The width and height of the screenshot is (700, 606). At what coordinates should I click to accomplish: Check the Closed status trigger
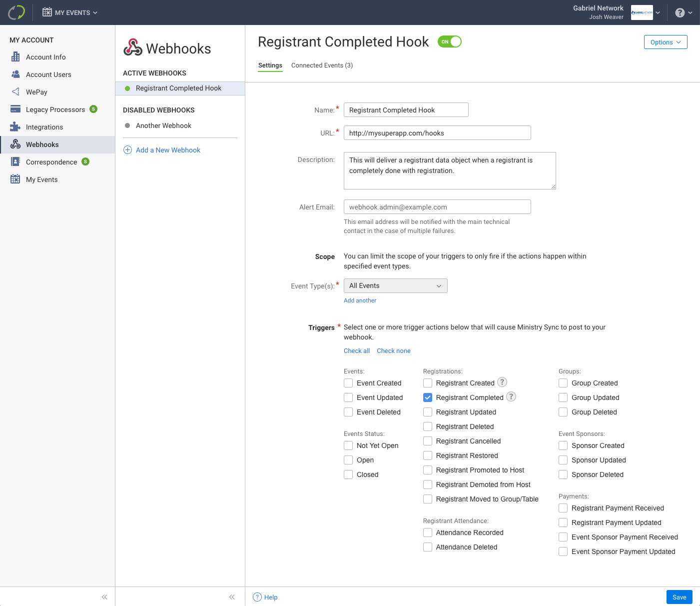(x=348, y=474)
